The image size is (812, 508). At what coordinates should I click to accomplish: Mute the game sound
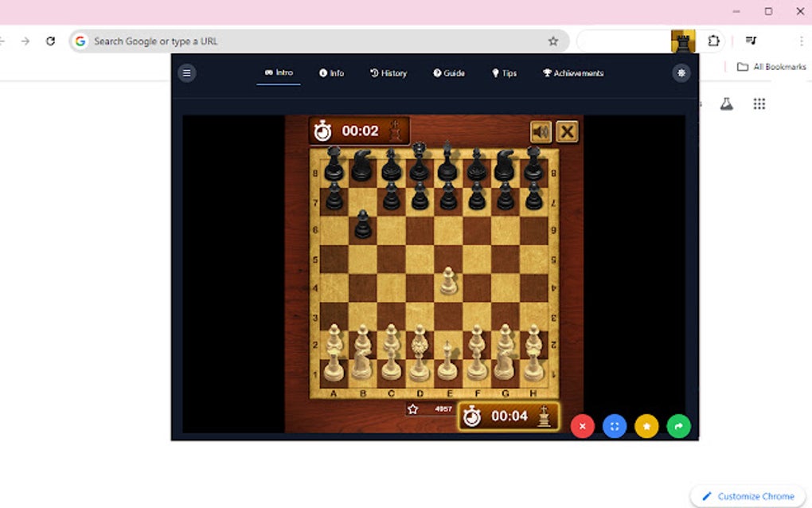point(541,131)
